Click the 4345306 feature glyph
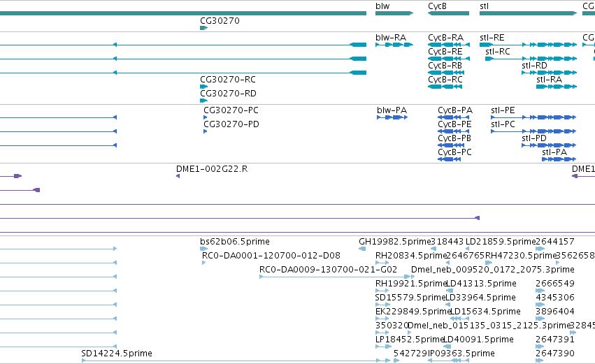This screenshot has width=595, height=364. 540,305
